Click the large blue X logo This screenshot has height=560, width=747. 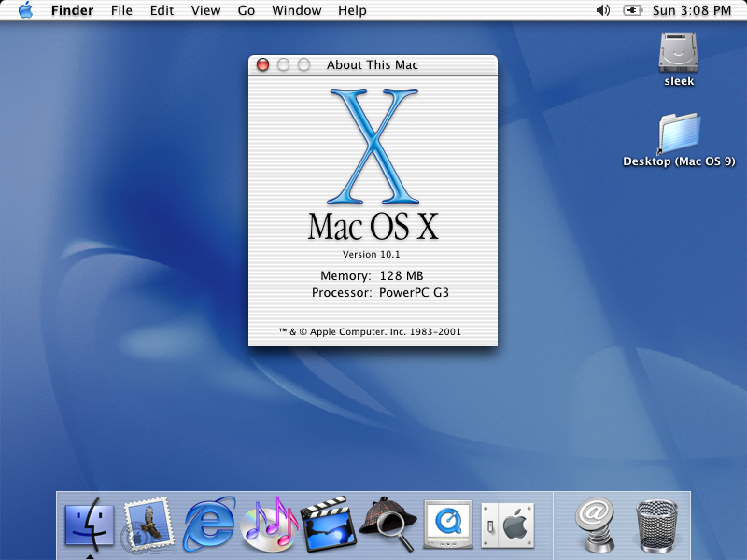[x=373, y=147]
